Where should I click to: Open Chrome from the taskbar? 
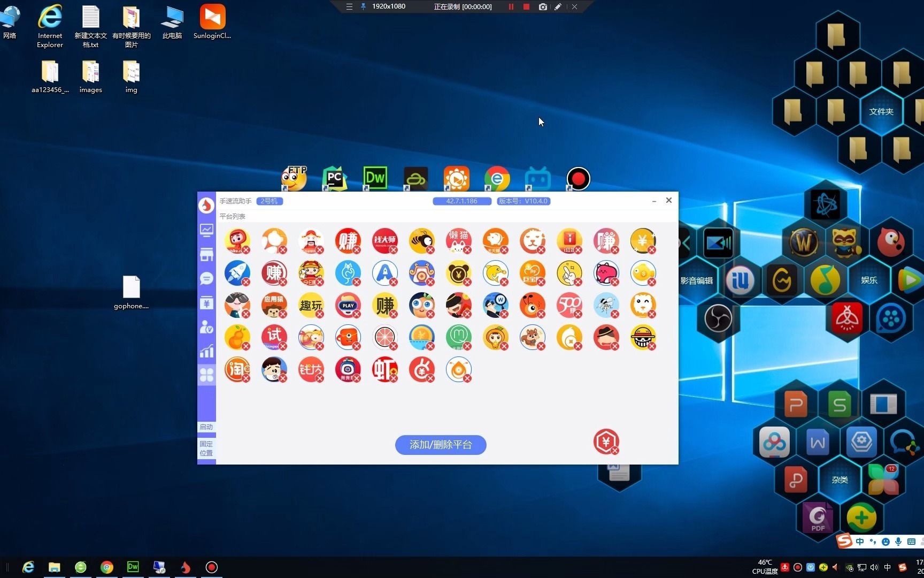[x=107, y=567]
